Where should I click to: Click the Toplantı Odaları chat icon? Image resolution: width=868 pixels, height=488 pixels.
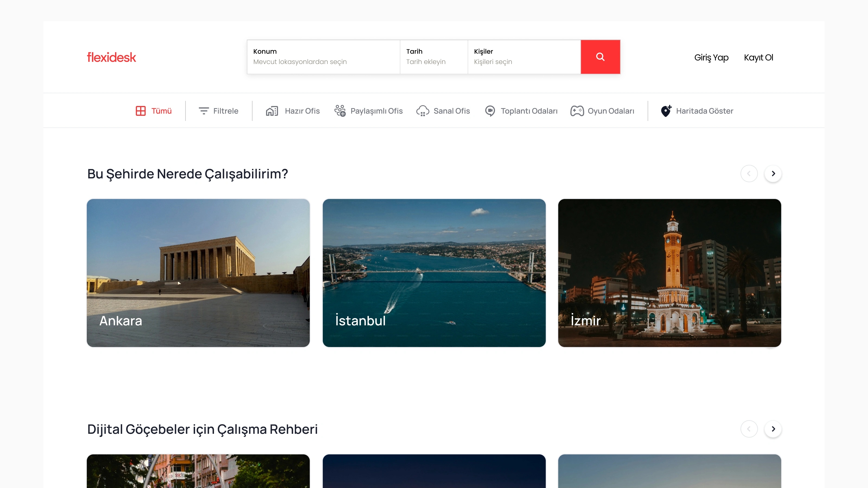click(490, 111)
